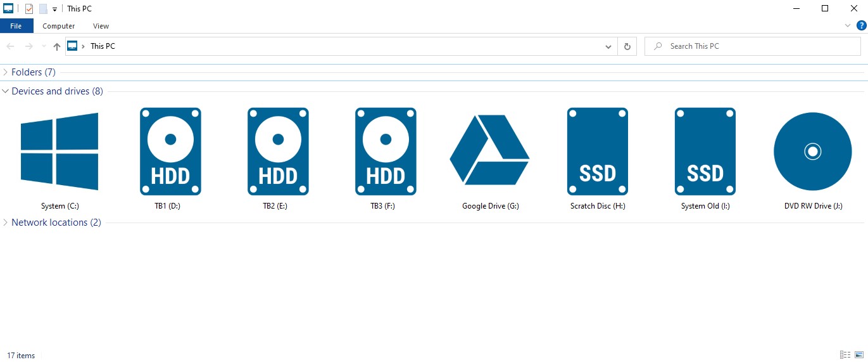Switch to the details view layout
Image resolution: width=868 pixels, height=362 pixels.
coord(845,355)
